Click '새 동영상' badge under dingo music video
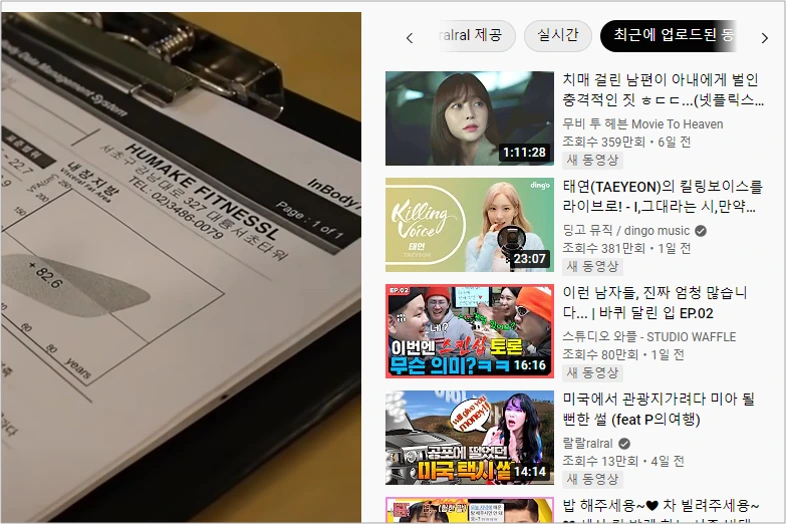 [x=593, y=266]
